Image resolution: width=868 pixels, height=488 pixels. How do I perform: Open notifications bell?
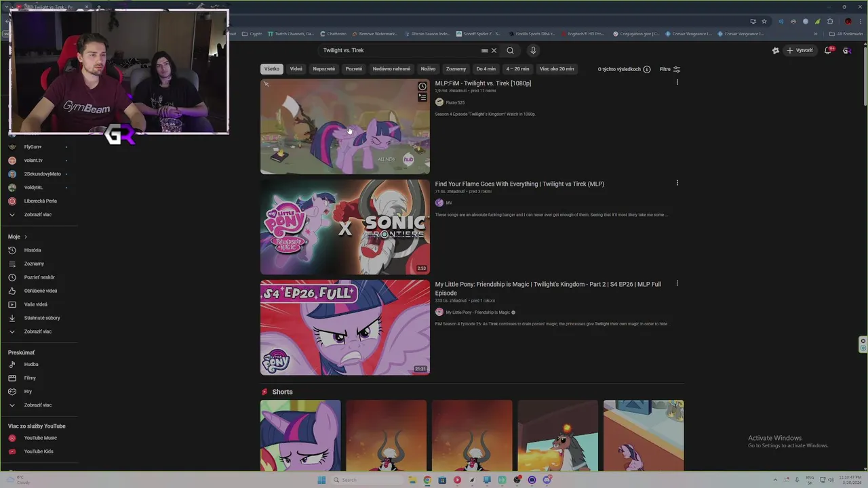coord(828,50)
